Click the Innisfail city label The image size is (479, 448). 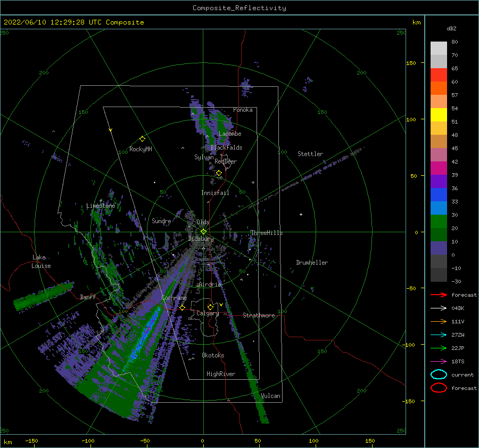215,193
